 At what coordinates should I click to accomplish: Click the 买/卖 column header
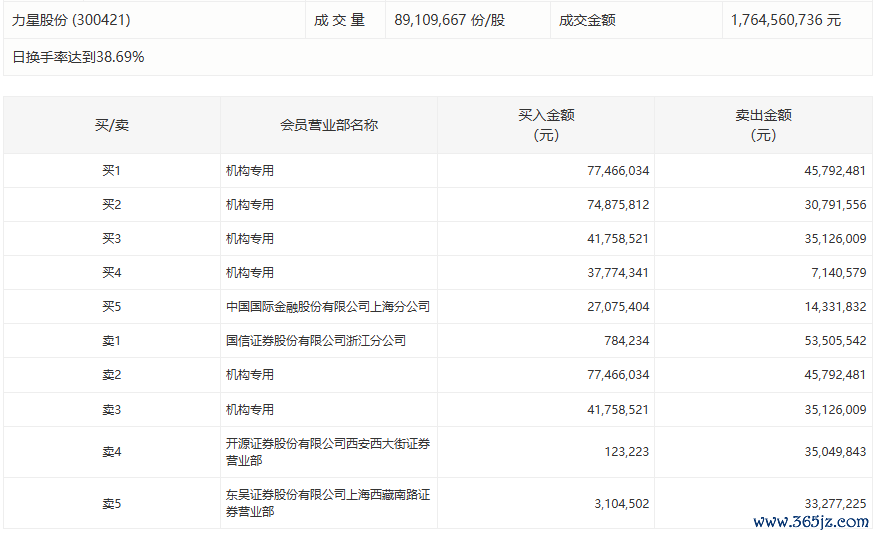[x=111, y=125]
